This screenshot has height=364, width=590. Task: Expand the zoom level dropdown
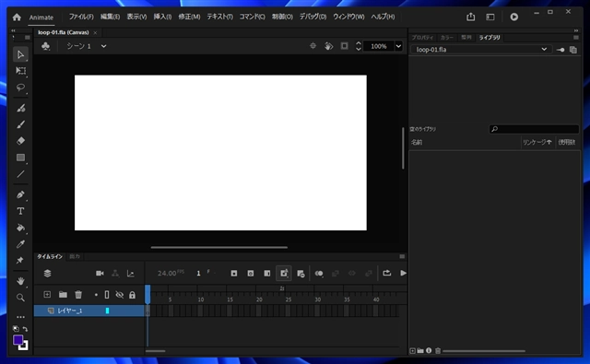398,46
